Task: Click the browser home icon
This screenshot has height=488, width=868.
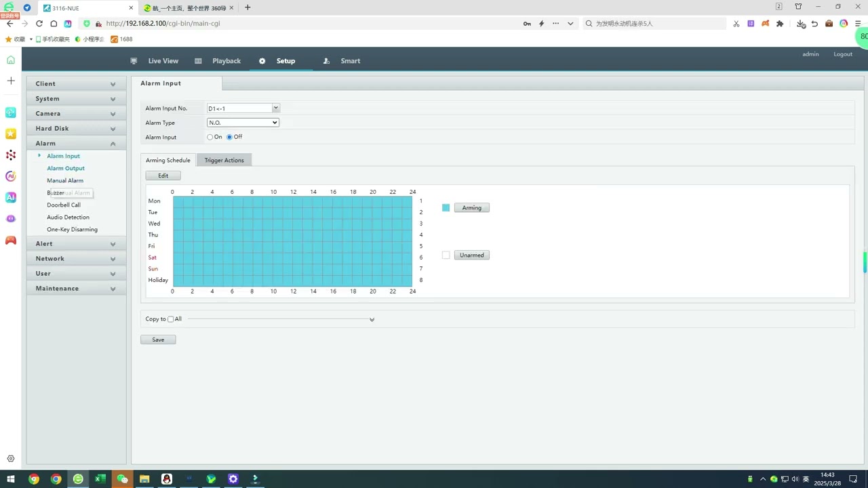Action: [54, 24]
